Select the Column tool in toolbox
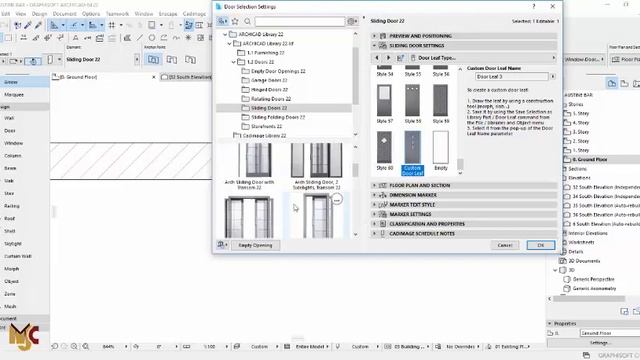This screenshot has height=360, width=640. tap(13, 156)
